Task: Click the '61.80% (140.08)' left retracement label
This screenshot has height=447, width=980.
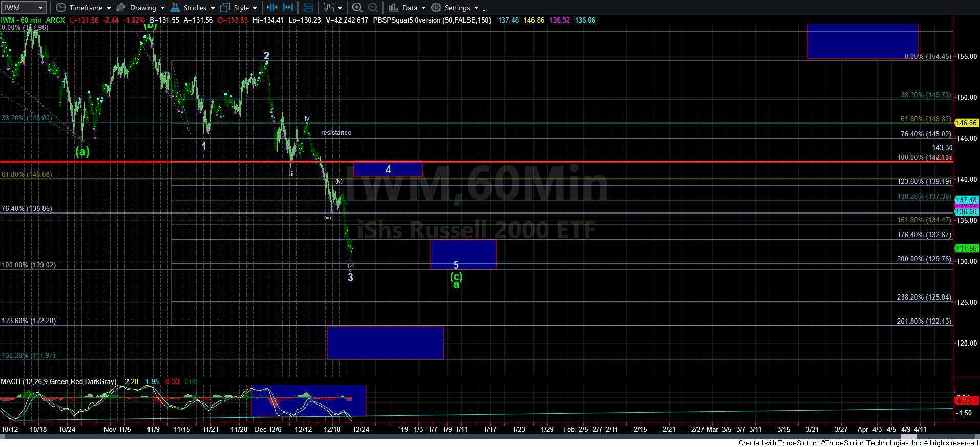Action: pyautogui.click(x=27, y=174)
